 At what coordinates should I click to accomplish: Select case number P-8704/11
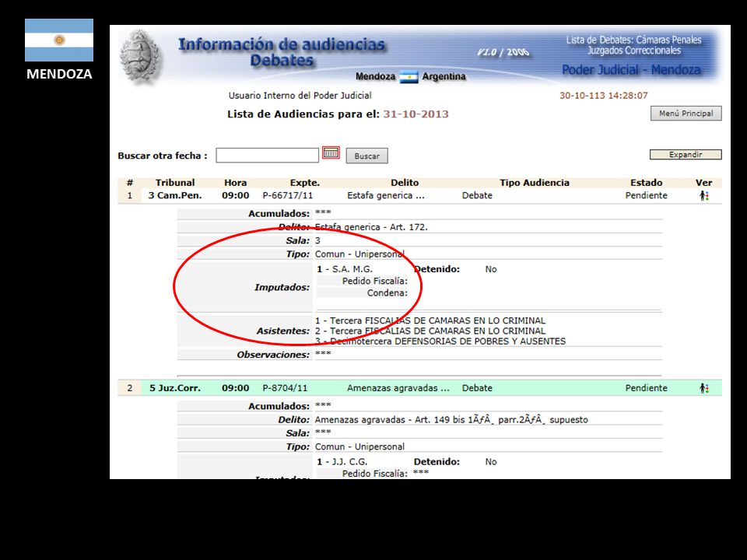pyautogui.click(x=285, y=388)
